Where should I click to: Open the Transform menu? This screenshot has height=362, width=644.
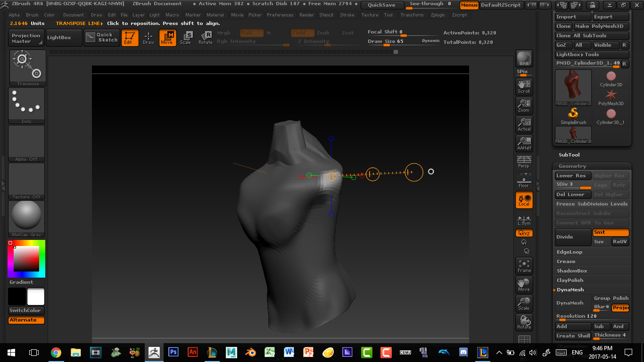point(412,15)
